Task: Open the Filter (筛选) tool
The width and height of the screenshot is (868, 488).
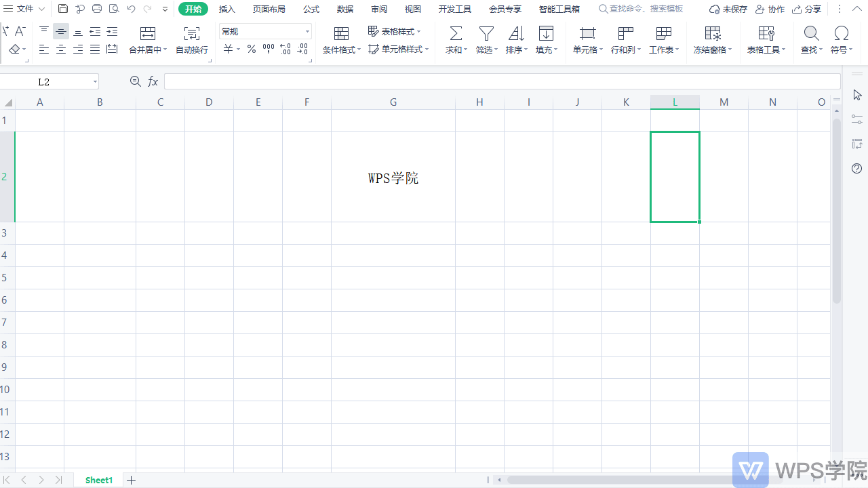Action: (x=486, y=39)
